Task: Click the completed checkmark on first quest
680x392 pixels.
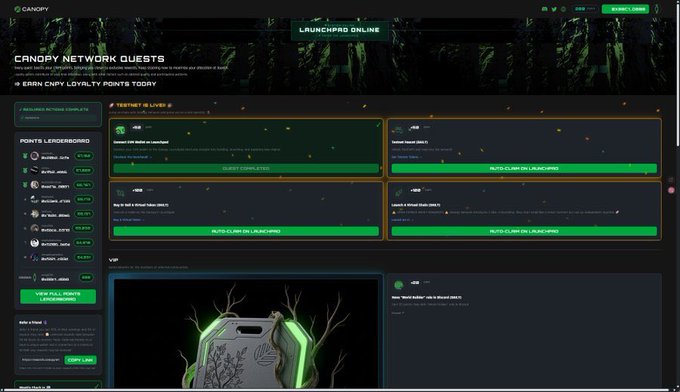Action: [x=378, y=125]
